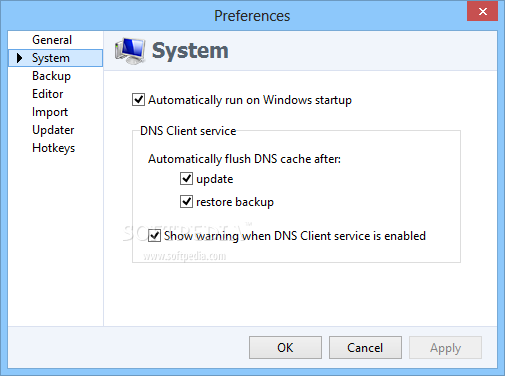Click the Cancel button
This screenshot has width=505, height=376.
[x=365, y=347]
